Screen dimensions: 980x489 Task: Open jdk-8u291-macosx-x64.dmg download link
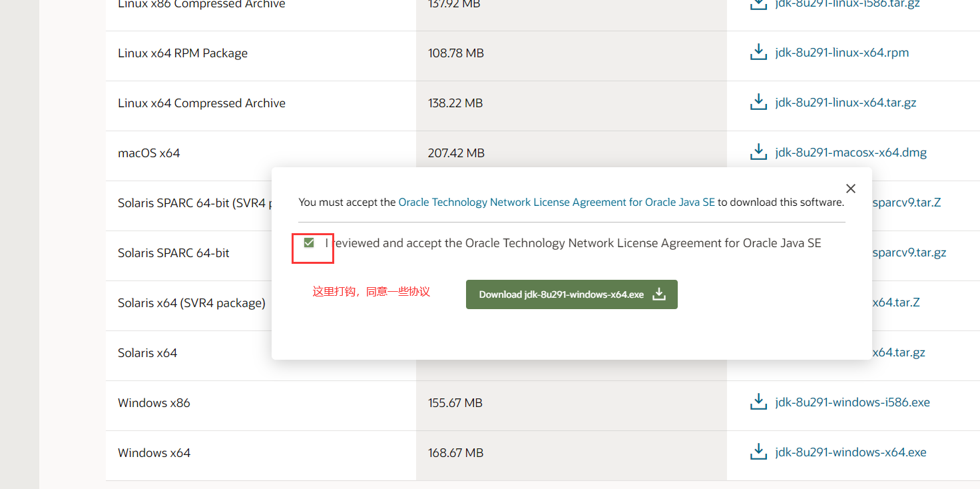point(851,153)
